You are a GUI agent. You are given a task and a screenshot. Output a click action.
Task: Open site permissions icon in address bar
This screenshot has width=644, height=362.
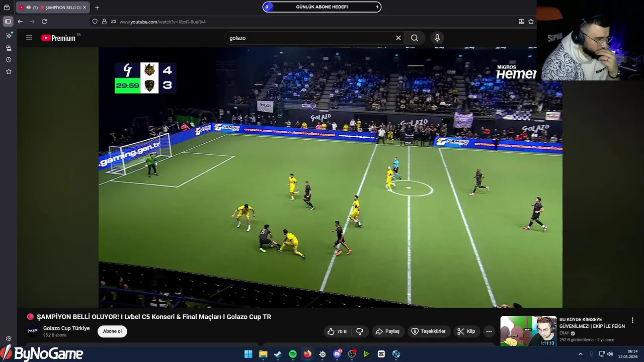click(x=114, y=22)
